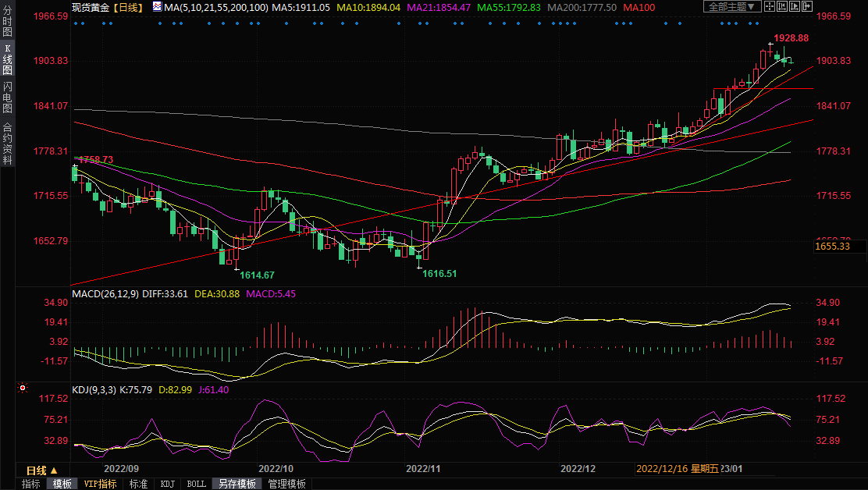Screen dimensions: 868x490
Task: Open 合约资料 contract info tab
Action: click(7, 144)
